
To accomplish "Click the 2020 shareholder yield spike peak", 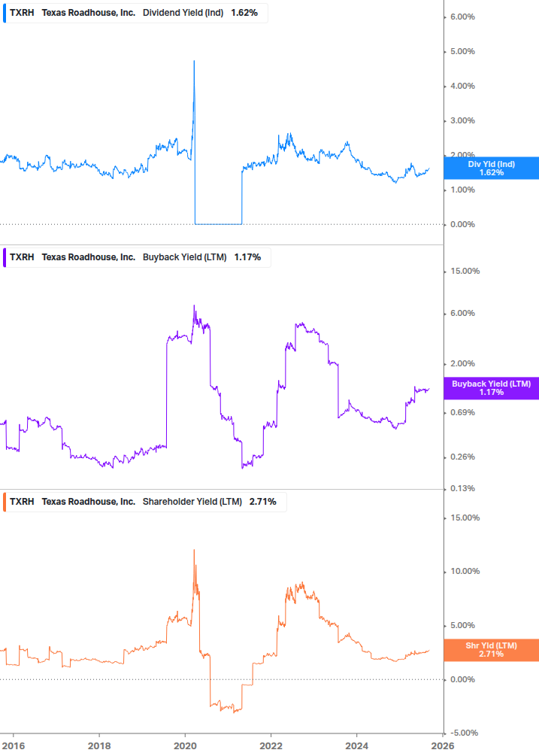I will pyautogui.click(x=194, y=550).
